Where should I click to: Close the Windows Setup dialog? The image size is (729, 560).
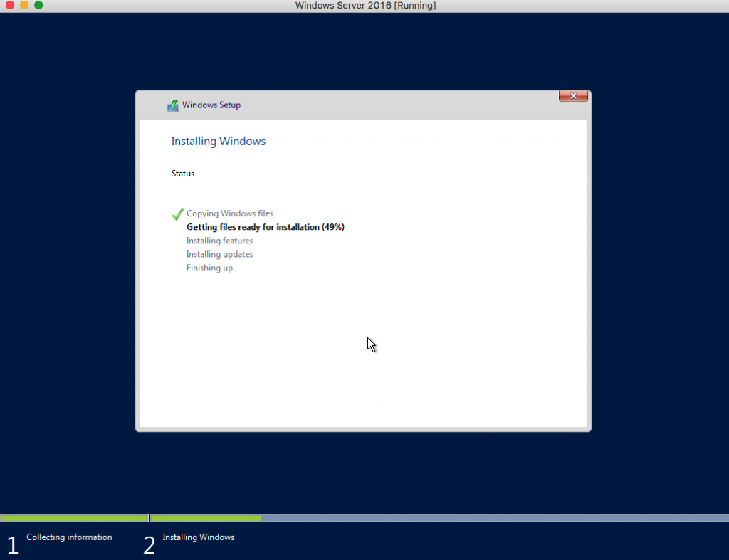(573, 95)
